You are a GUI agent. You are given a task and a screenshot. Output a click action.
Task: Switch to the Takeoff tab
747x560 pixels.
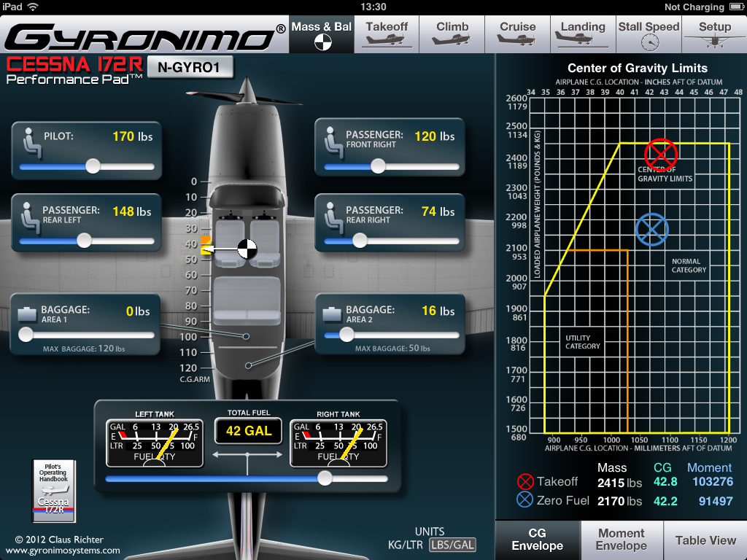click(387, 34)
